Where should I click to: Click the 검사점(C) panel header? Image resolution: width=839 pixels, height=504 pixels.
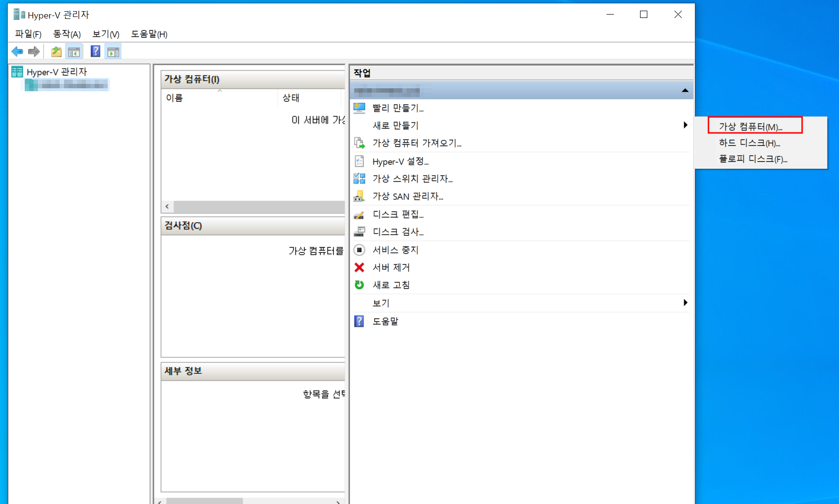[x=253, y=226]
